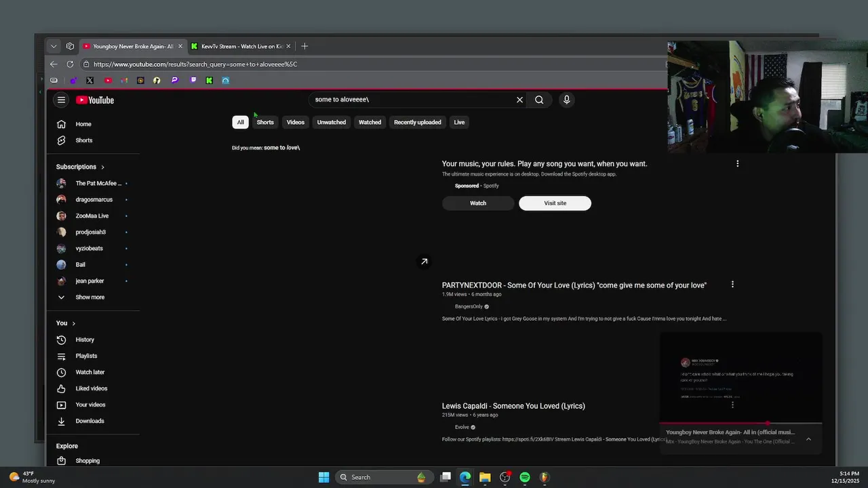Open the purple P bookmark icon
This screenshot has width=868, height=488.
coord(174,80)
